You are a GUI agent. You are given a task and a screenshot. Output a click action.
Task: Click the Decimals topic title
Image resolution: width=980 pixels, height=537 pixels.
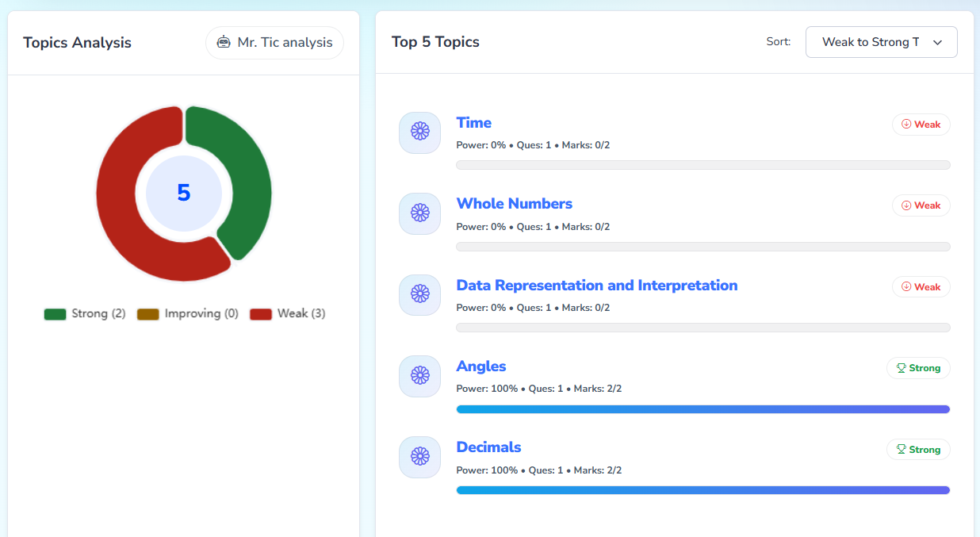pyautogui.click(x=488, y=447)
